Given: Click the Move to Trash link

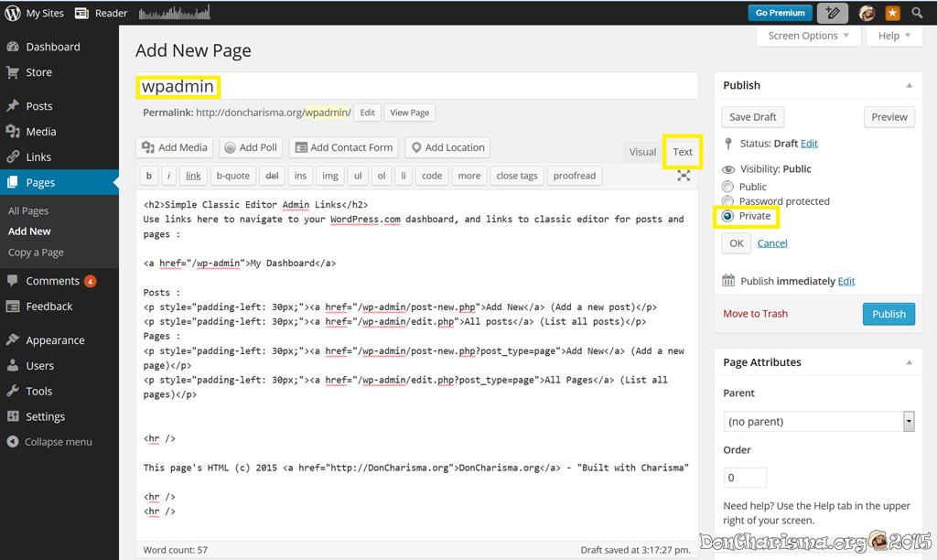Looking at the screenshot, I should click(755, 314).
